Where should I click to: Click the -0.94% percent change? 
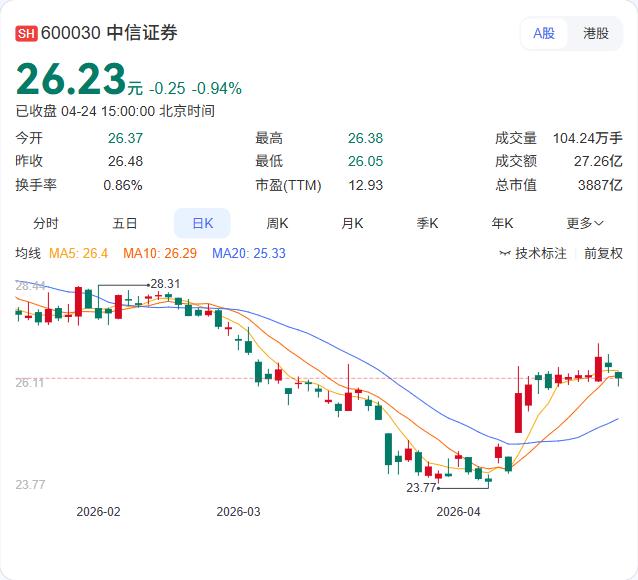click(217, 88)
